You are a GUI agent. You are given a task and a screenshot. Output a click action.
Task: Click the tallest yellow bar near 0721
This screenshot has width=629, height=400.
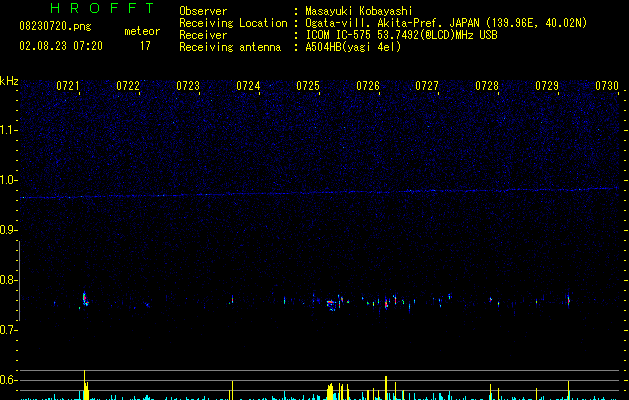(x=84, y=385)
